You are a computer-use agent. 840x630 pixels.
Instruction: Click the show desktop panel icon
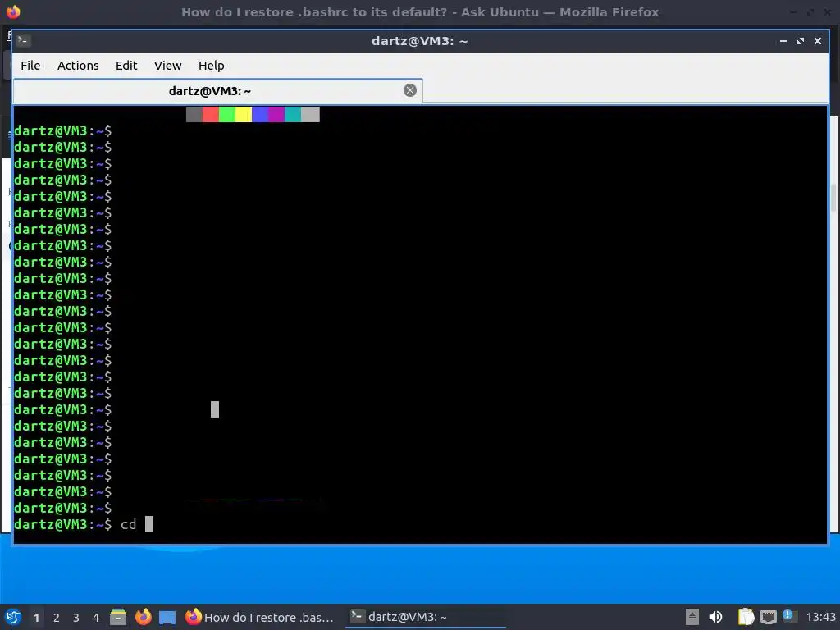click(167, 618)
